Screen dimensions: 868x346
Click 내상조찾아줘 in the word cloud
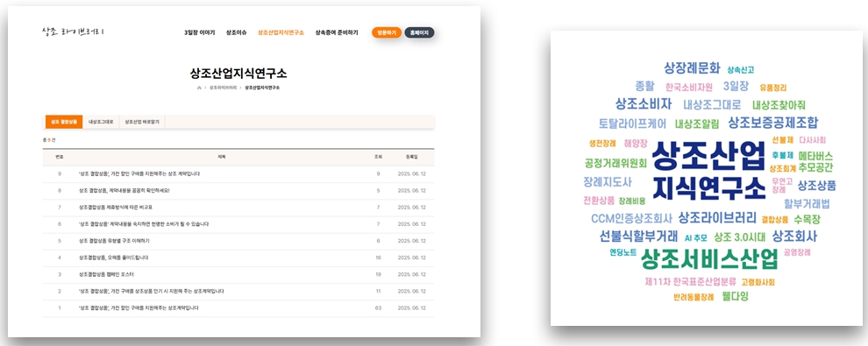pos(779,105)
